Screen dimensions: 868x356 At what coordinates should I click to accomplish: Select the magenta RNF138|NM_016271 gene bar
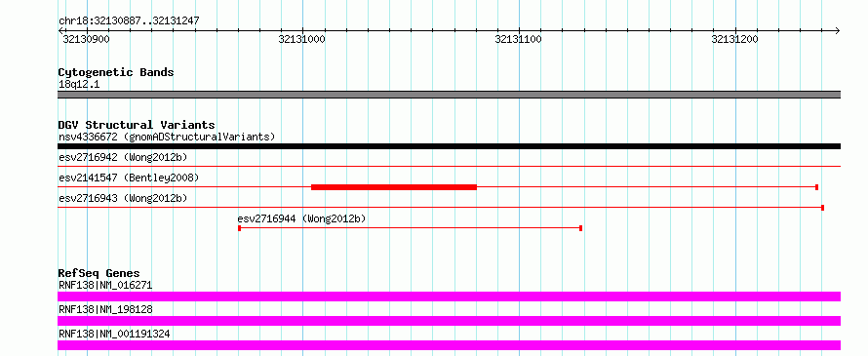[449, 297]
